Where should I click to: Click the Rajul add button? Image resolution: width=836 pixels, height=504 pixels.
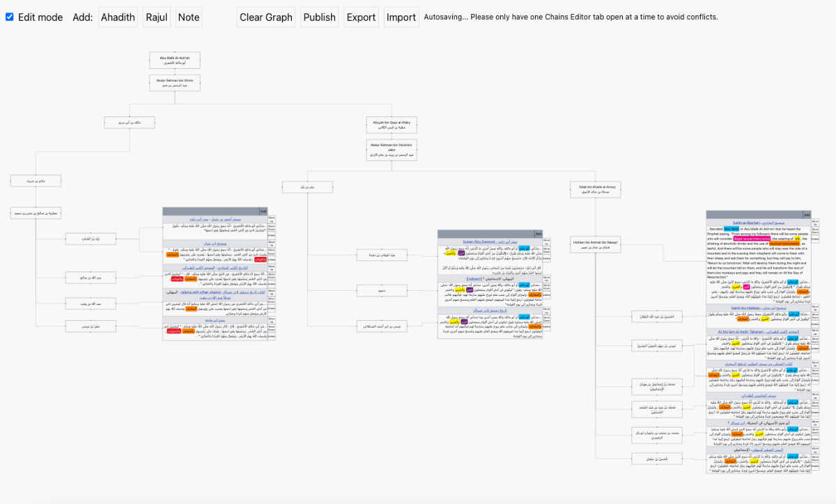(x=157, y=17)
